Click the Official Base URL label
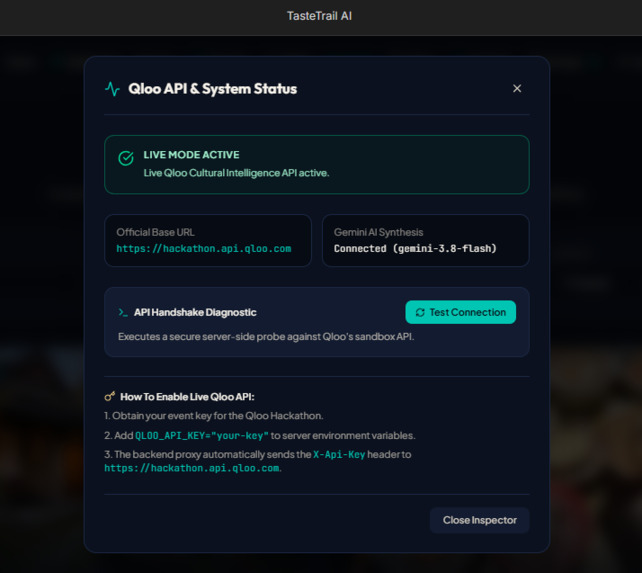Screen dimensions: 642x573 [x=155, y=232]
